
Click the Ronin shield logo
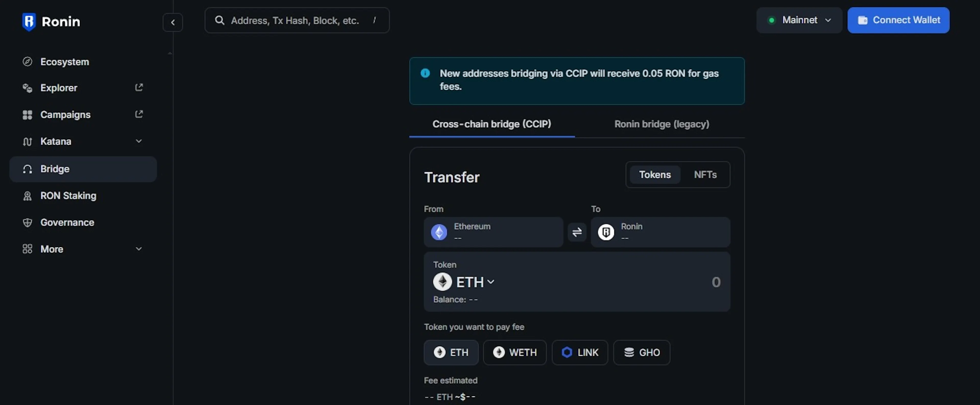[29, 22]
